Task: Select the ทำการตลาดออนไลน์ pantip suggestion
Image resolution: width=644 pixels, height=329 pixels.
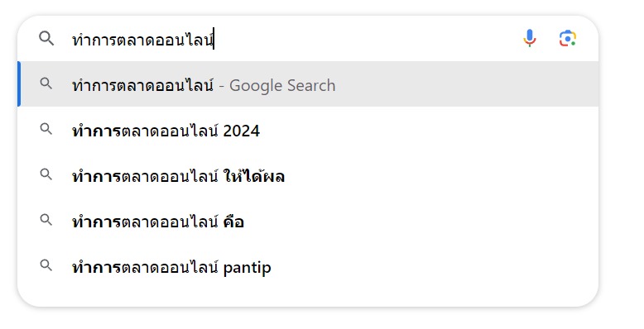Action: [308, 268]
